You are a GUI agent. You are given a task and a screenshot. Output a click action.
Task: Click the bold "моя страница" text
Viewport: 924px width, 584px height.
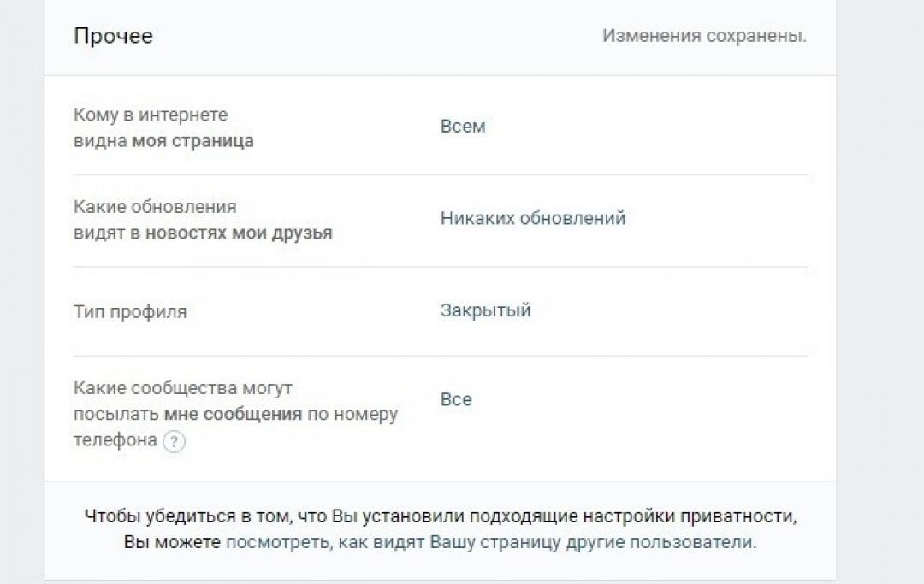(192, 141)
